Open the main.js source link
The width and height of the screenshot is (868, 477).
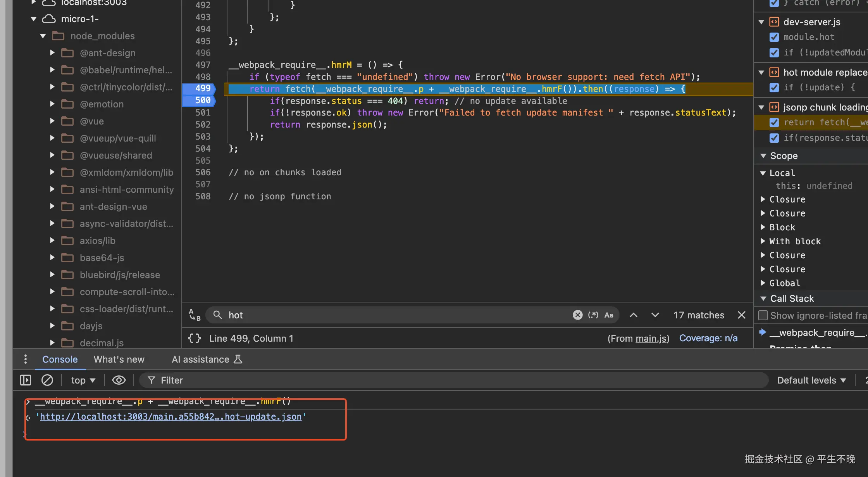[651, 338]
